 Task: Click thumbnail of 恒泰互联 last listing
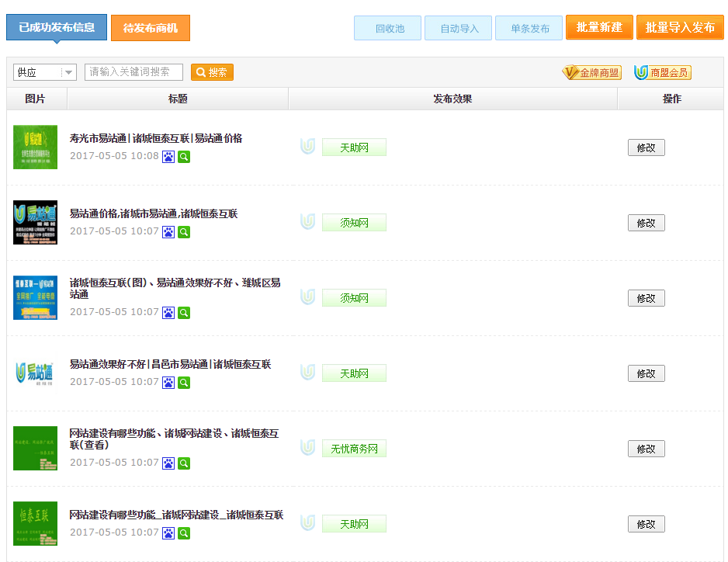[35, 524]
